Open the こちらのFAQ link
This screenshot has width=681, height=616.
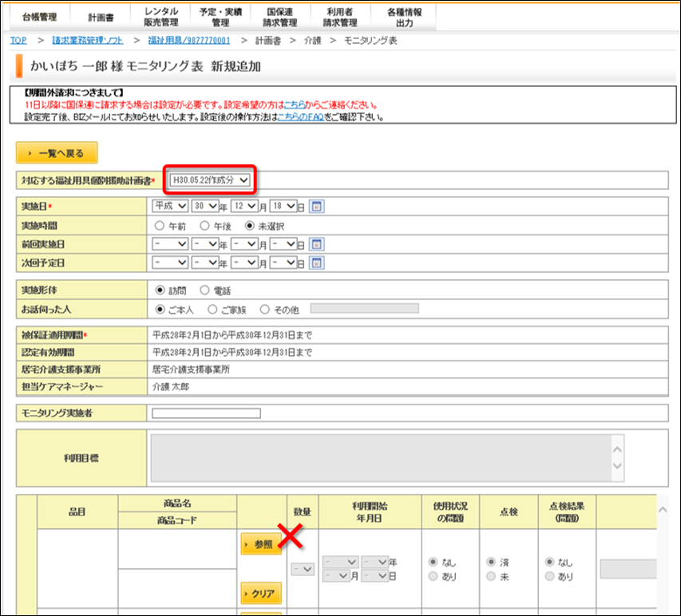pos(300,116)
